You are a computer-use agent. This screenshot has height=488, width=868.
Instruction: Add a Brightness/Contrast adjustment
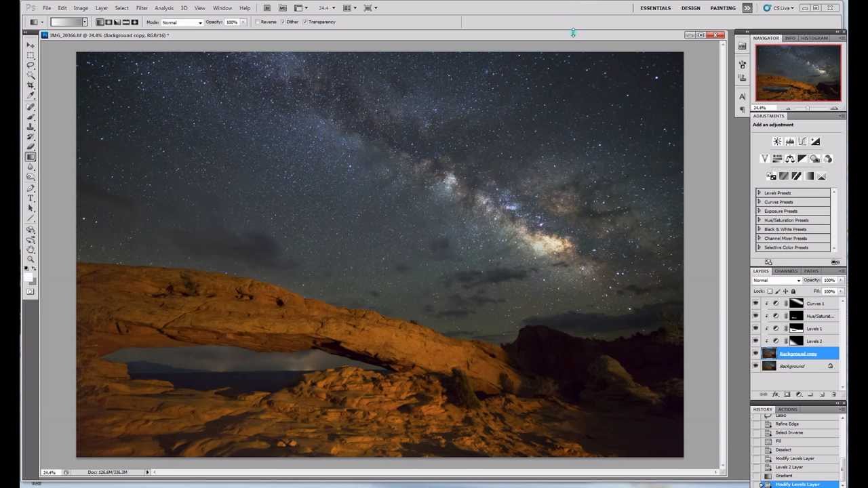click(777, 142)
